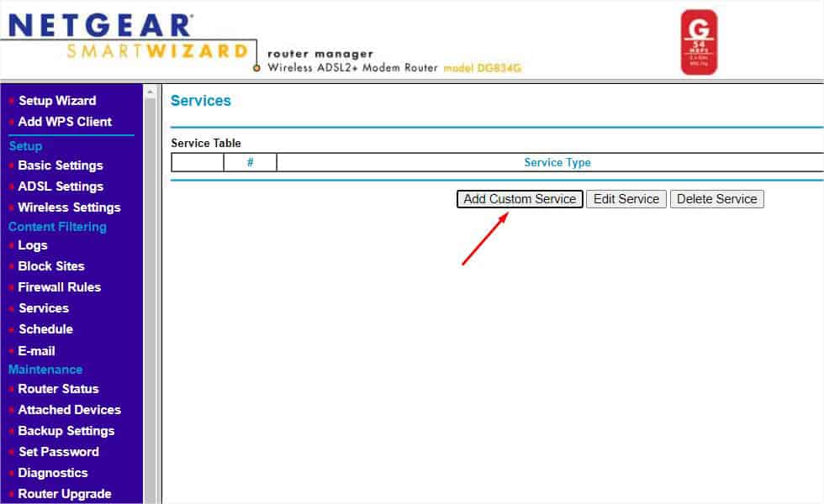The image size is (824, 504).
Task: Click the Setup section heading
Action: click(25, 146)
